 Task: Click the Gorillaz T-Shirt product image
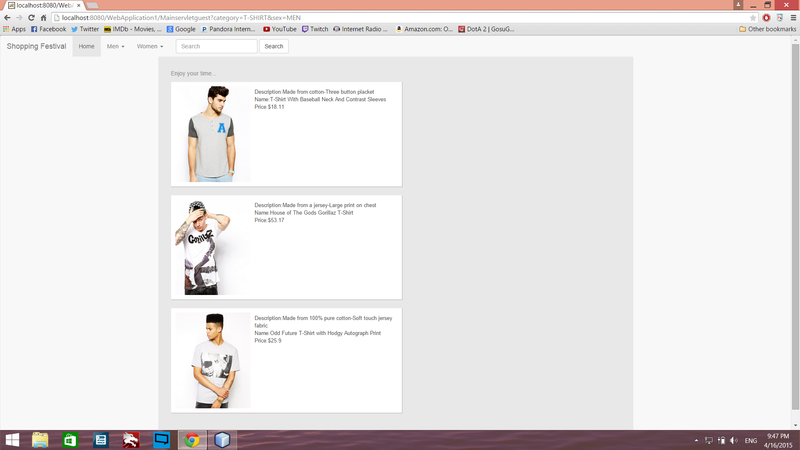[211, 247]
